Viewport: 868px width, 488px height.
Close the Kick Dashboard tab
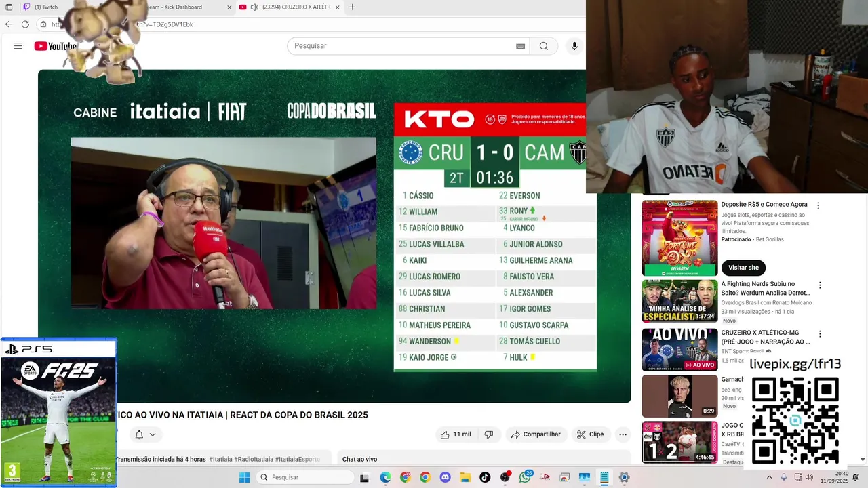point(229,7)
